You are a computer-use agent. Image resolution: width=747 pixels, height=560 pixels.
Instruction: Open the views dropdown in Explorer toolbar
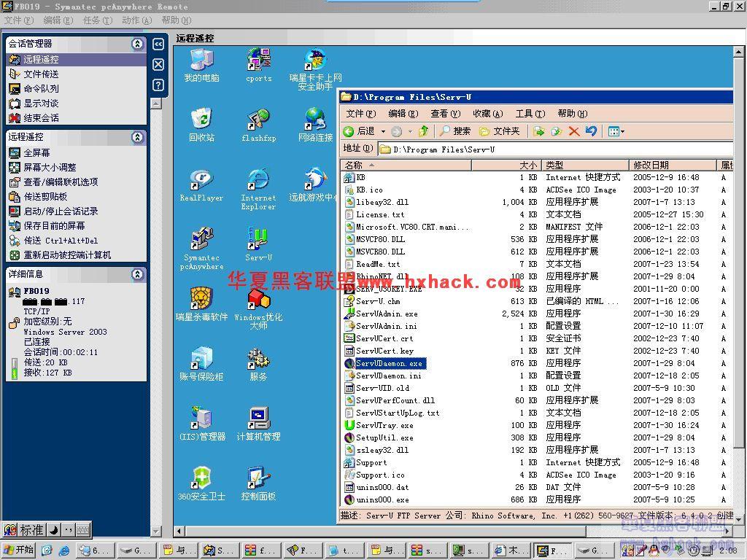(616, 131)
